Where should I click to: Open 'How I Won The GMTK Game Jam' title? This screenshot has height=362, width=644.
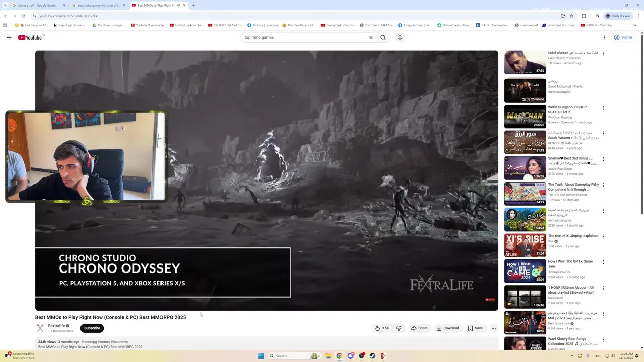[571, 264]
